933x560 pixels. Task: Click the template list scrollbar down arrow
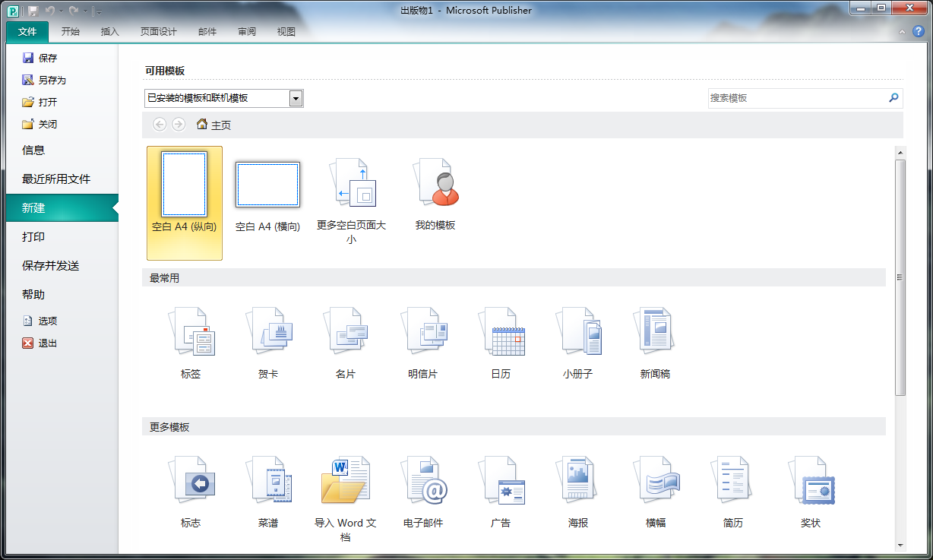point(900,545)
